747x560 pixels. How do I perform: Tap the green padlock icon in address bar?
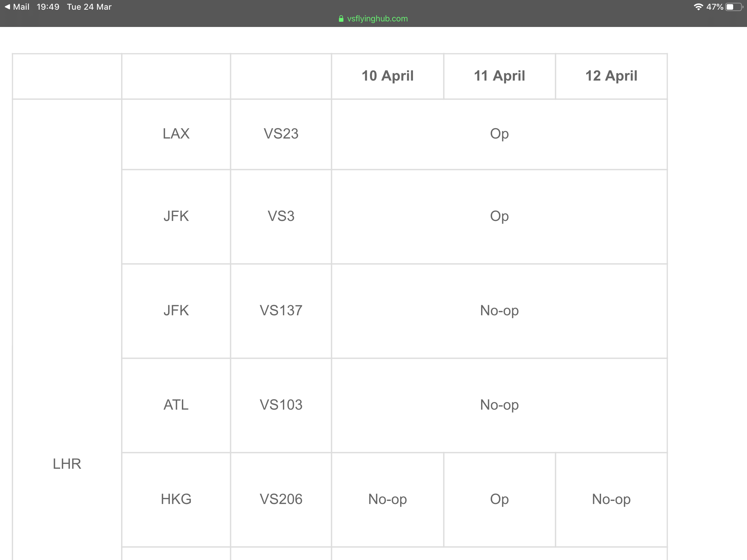pos(341,19)
